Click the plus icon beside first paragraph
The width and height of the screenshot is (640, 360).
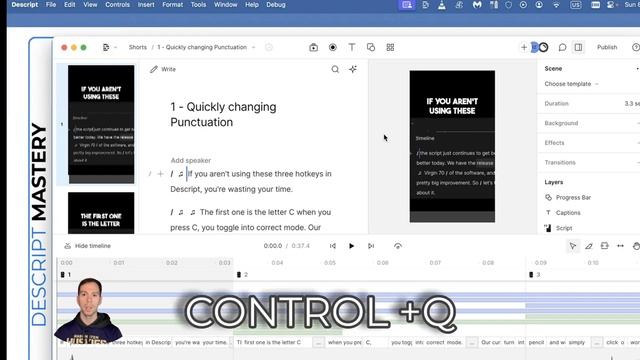[x=160, y=174]
